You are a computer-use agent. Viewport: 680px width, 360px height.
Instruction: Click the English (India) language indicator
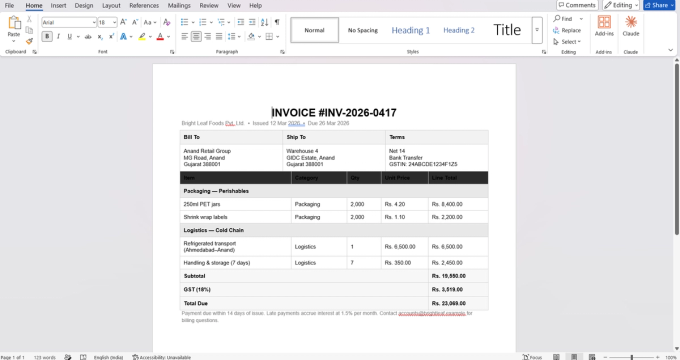108,357
